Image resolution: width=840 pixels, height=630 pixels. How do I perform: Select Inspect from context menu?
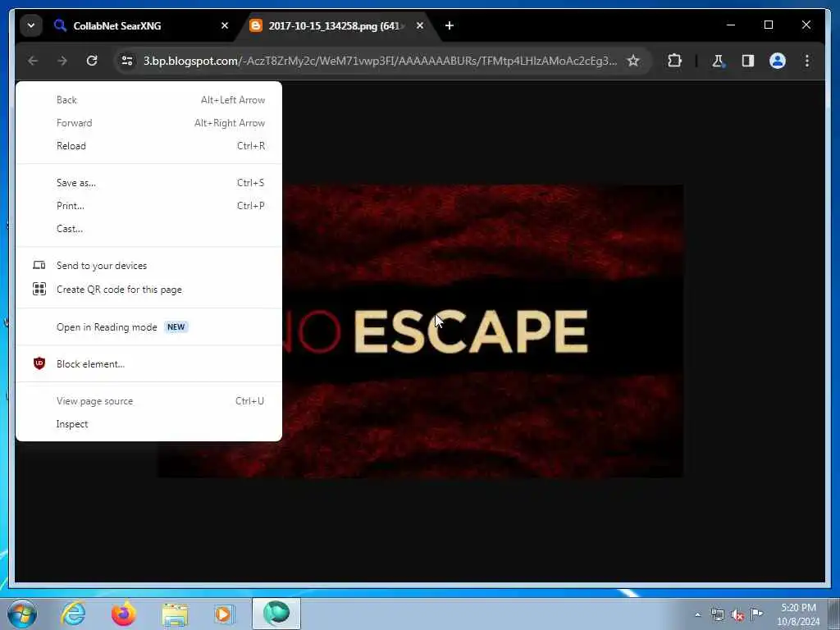tap(149, 424)
